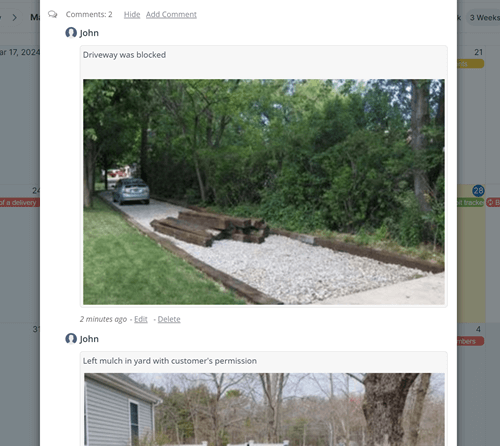Open the red delivery event on day 24
Image resolution: width=500 pixels, height=446 pixels.
point(20,202)
